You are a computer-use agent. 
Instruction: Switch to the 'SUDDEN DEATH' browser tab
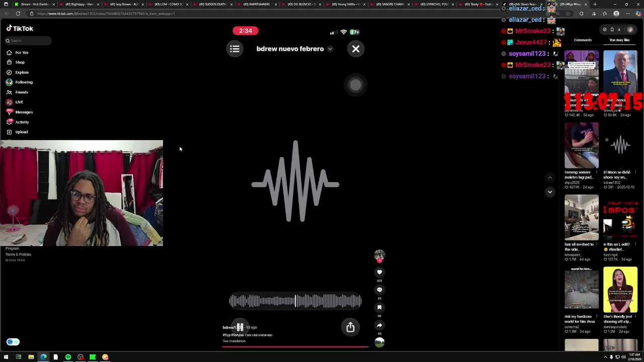coord(213,4)
